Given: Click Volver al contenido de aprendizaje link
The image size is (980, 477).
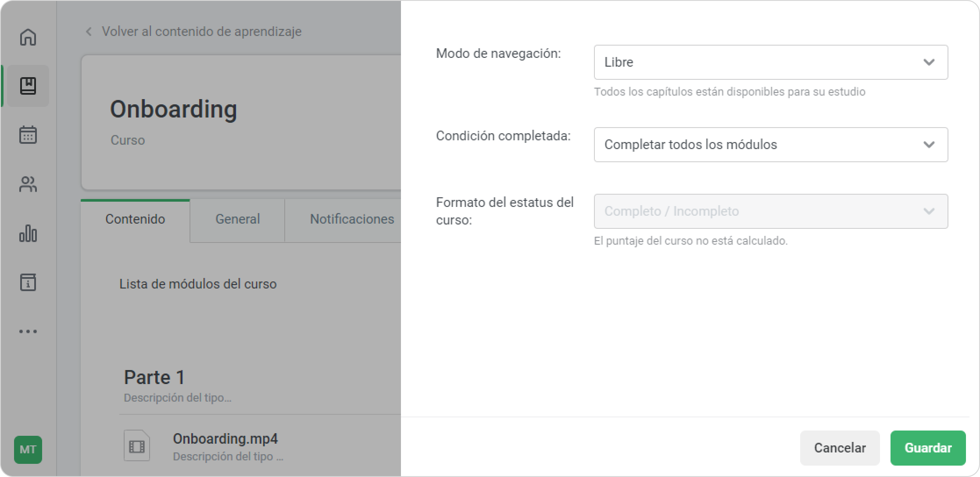Looking at the screenshot, I should coord(201,32).
